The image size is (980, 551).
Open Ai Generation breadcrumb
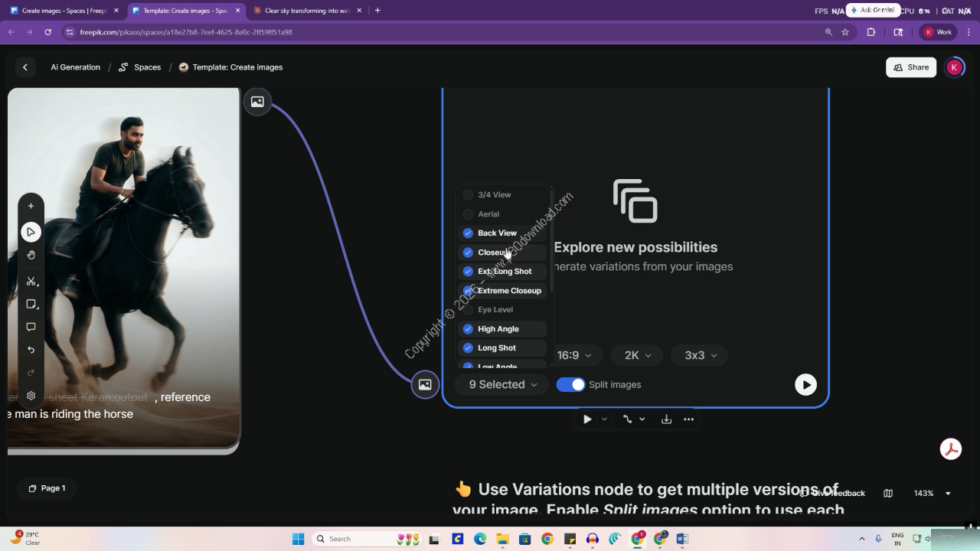[x=75, y=67]
